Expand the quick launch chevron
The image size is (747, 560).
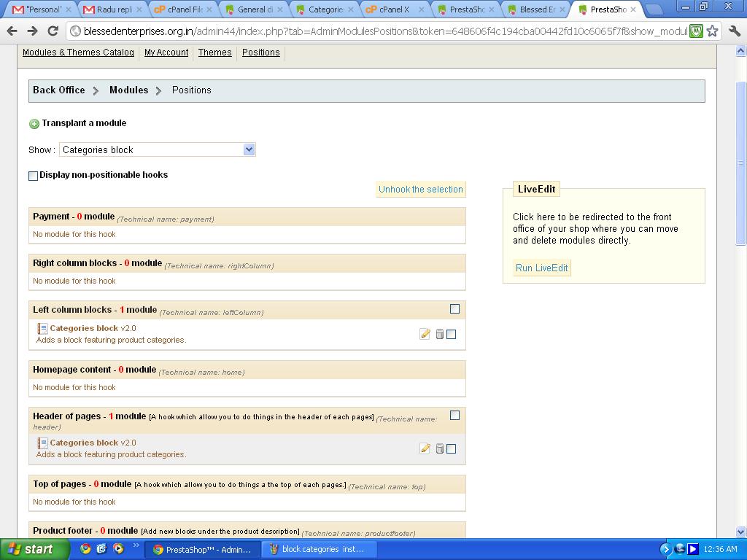136,545
